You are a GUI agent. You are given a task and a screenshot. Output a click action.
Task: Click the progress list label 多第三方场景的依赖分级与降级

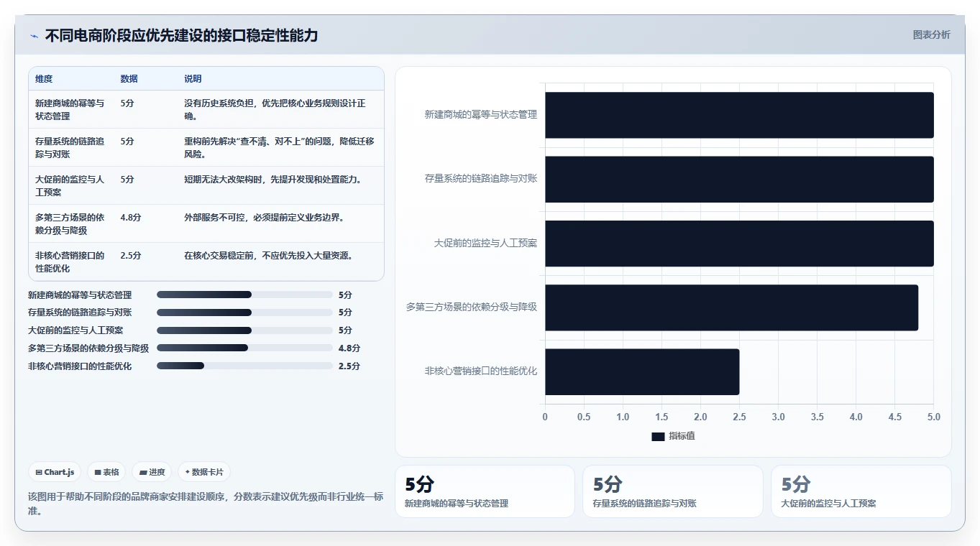click(88, 348)
